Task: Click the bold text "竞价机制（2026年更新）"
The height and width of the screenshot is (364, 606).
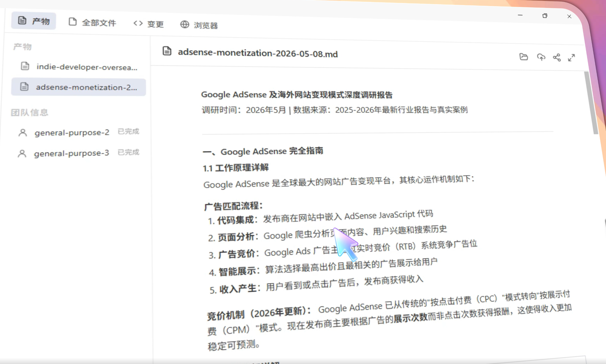Action: click(x=259, y=313)
